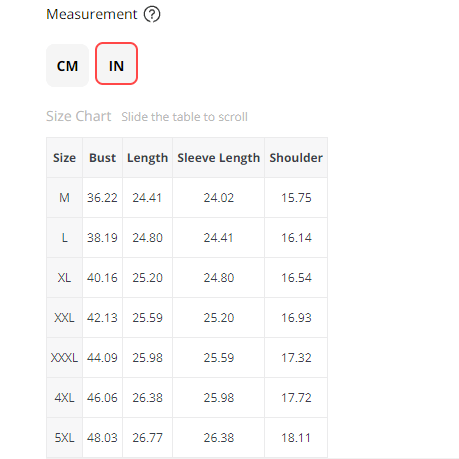Viewport: 459px width, 459px height.
Task: Switch measurement units to CM
Action: click(67, 66)
